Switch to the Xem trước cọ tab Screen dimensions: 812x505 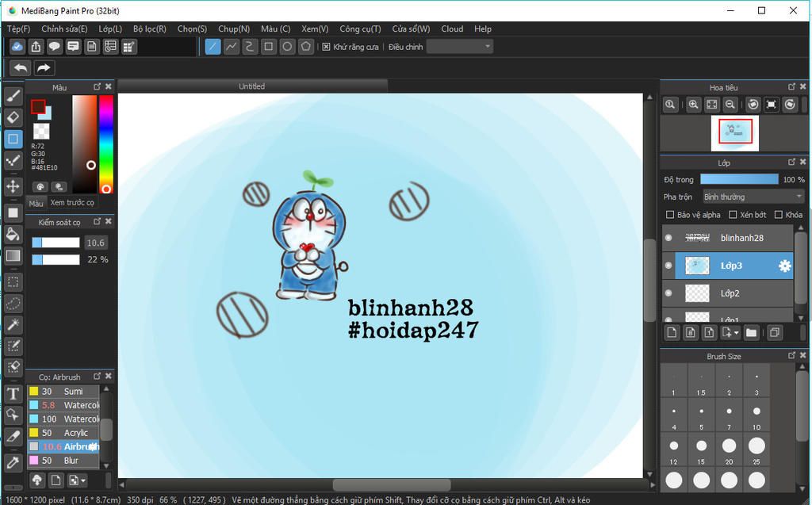tap(72, 202)
